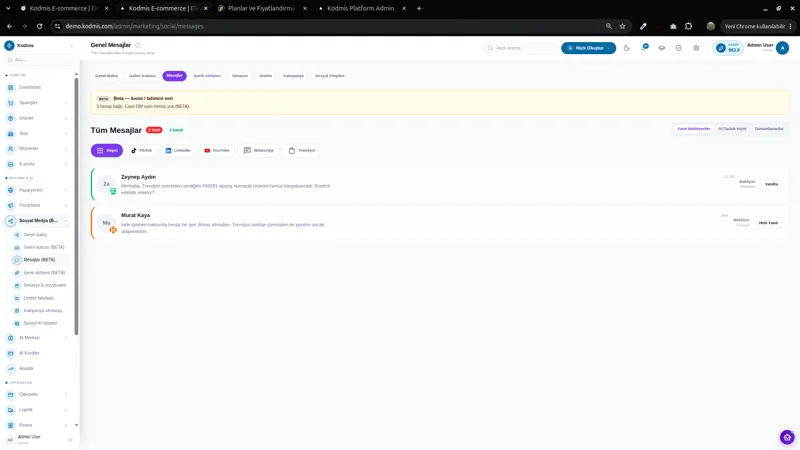The image size is (800, 450).
Task: Open the floating assistant chat button
Action: click(787, 437)
